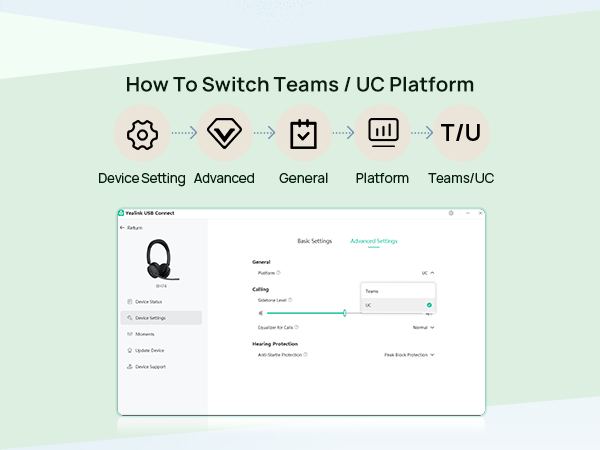
Task: Open Moments in sidebar
Action: click(161, 334)
